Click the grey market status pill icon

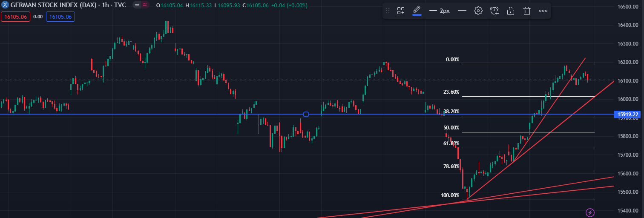pos(137,5)
